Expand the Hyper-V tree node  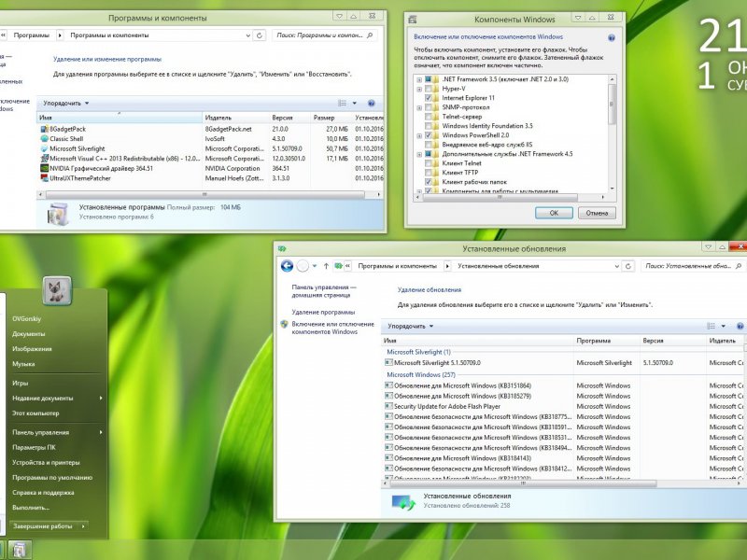419,89
